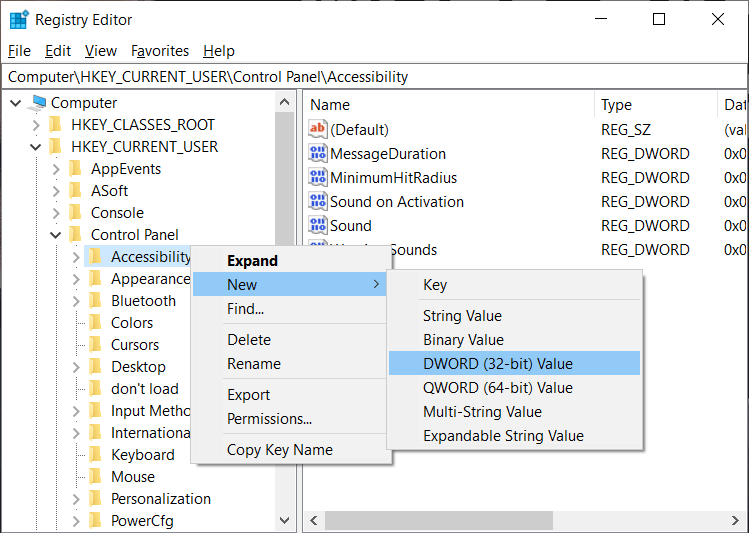Create a new String Value
Screen dimensions: 749x533
tap(514, 316)
